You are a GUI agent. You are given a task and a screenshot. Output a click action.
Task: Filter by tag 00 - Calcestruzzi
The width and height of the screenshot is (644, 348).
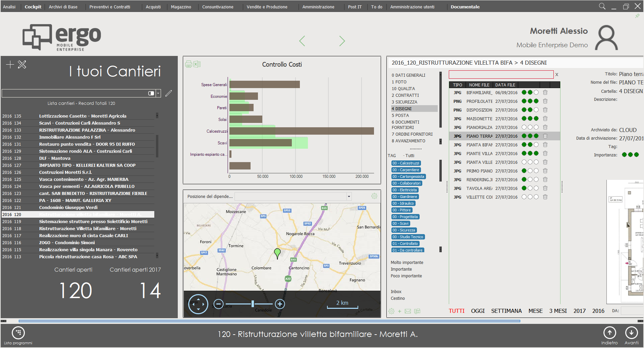point(406,163)
